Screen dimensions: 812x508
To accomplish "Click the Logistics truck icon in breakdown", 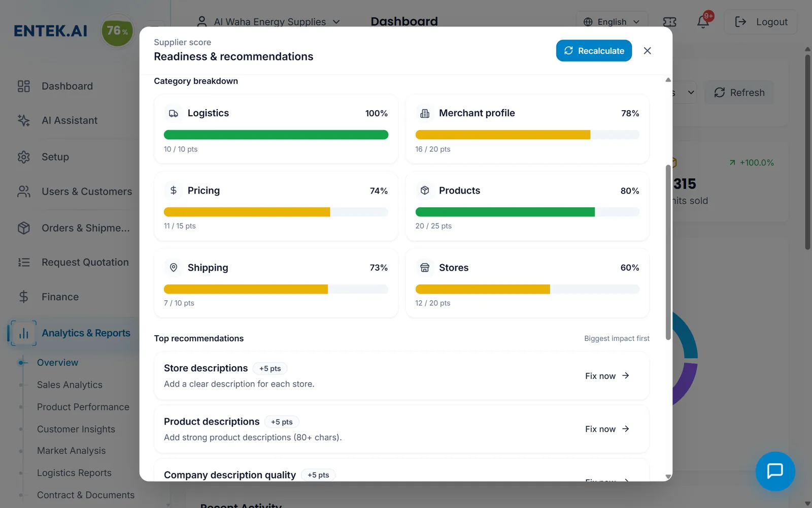I will pos(174,113).
